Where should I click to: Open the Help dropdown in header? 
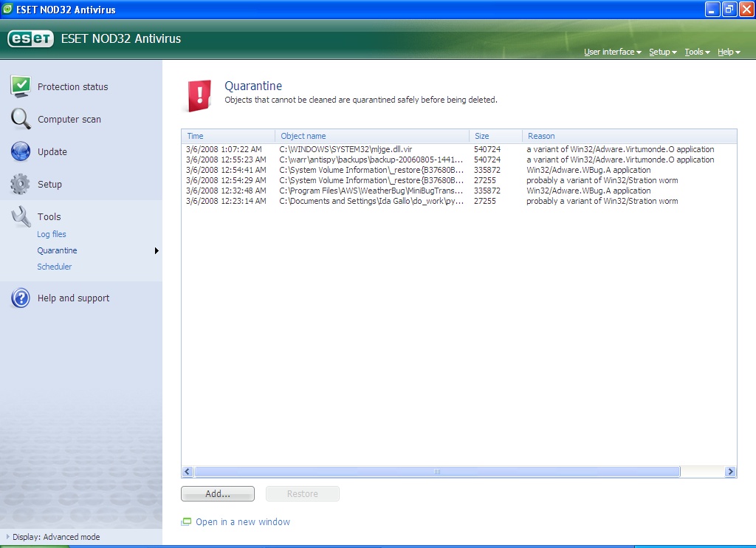click(729, 52)
